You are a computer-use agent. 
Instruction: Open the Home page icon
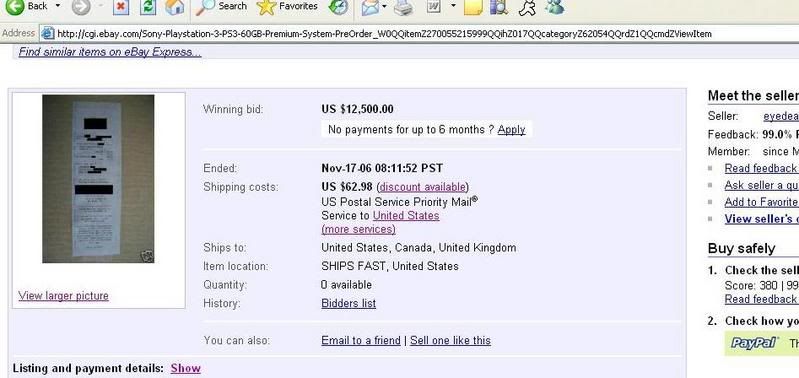point(175,6)
